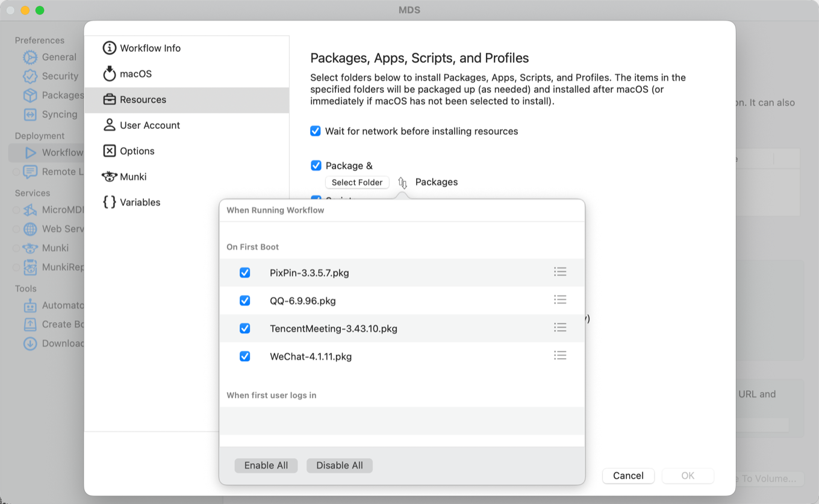Click the When Running Workflow header
The height and width of the screenshot is (504, 819).
tap(275, 210)
